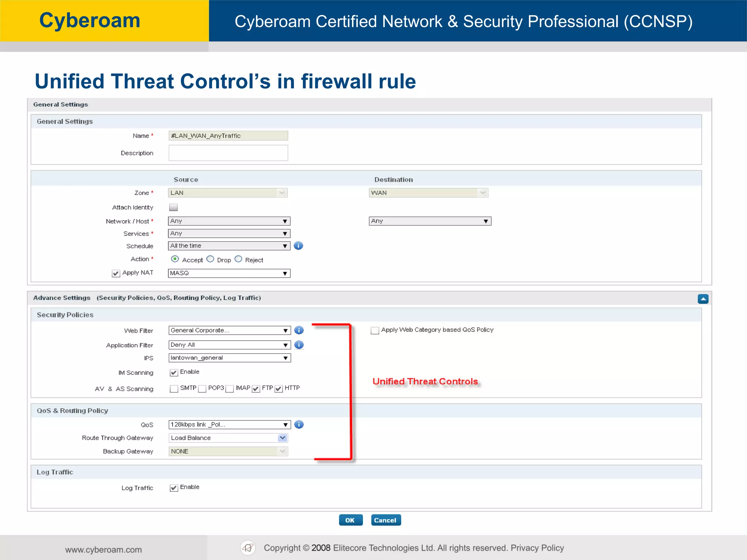Click the info icon beside Web Filter
This screenshot has width=747, height=560.
(x=299, y=330)
